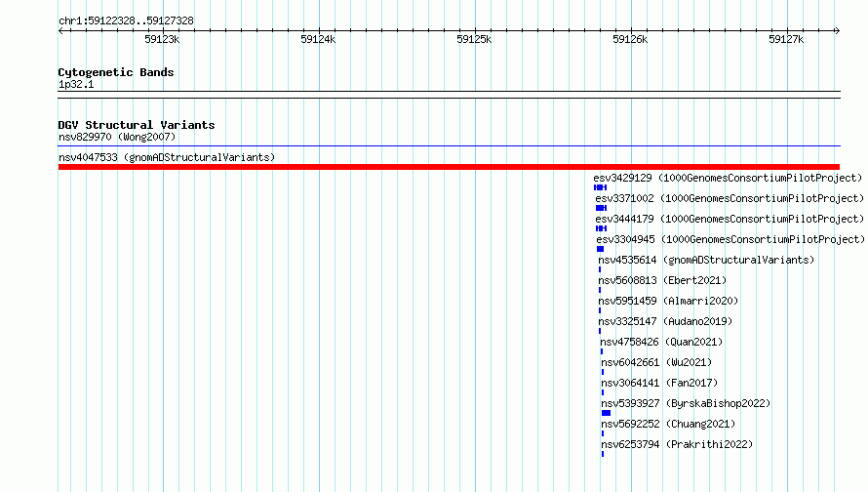Click the nsv5393927 (ByrskaBishop2022) label

click(x=686, y=403)
